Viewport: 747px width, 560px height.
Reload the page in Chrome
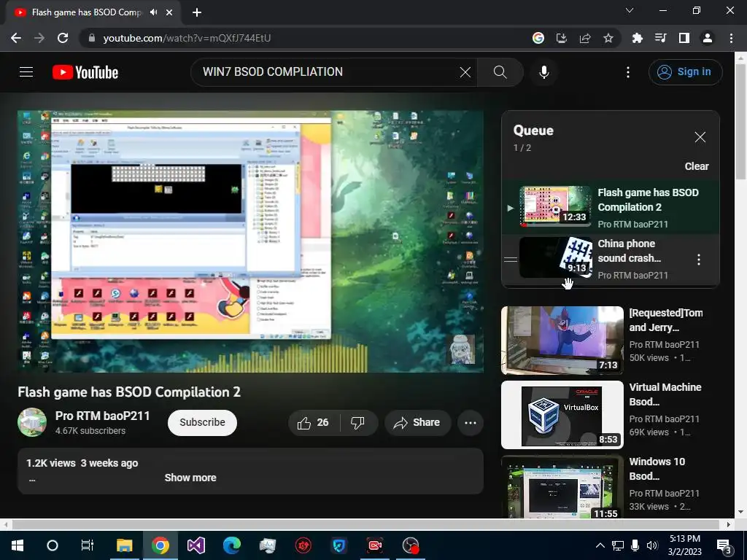[63, 38]
